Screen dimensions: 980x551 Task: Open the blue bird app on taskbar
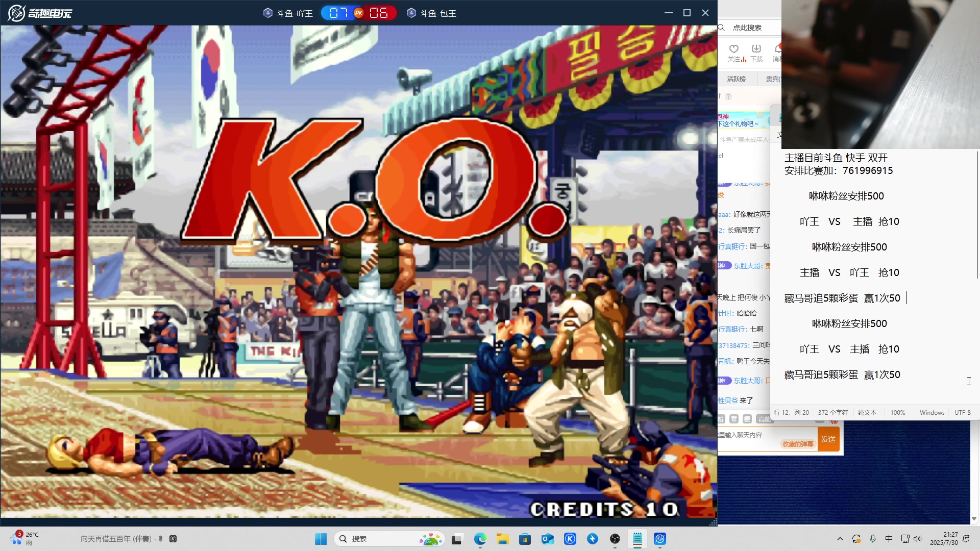pyautogui.click(x=593, y=539)
